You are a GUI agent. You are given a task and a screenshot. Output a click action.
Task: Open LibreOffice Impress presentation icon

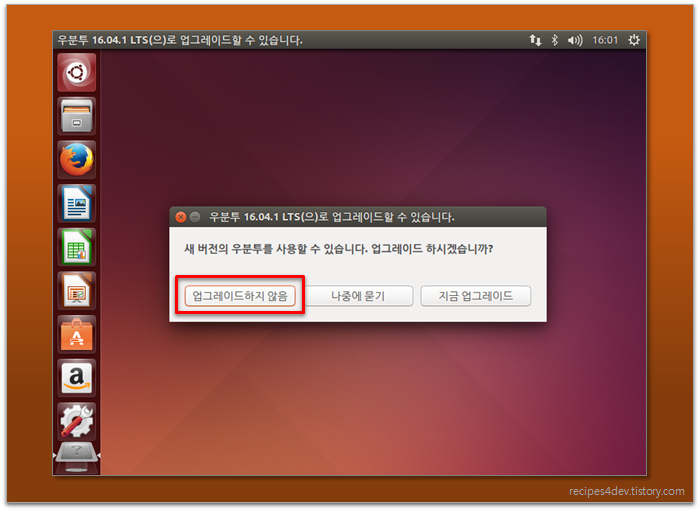pyautogui.click(x=76, y=291)
